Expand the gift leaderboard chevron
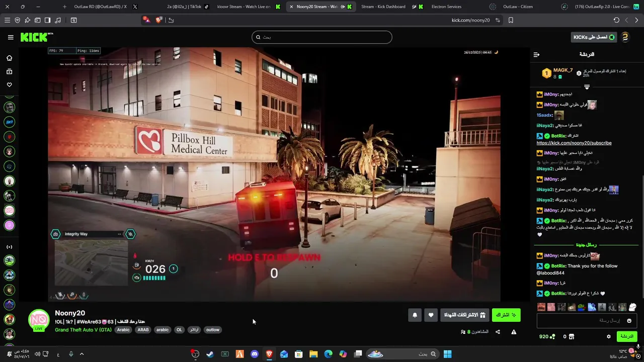644x362 pixels. tap(587, 87)
